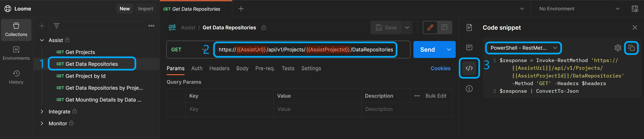Click the New button
Screen dimensions: 644x139
(x=125, y=9)
